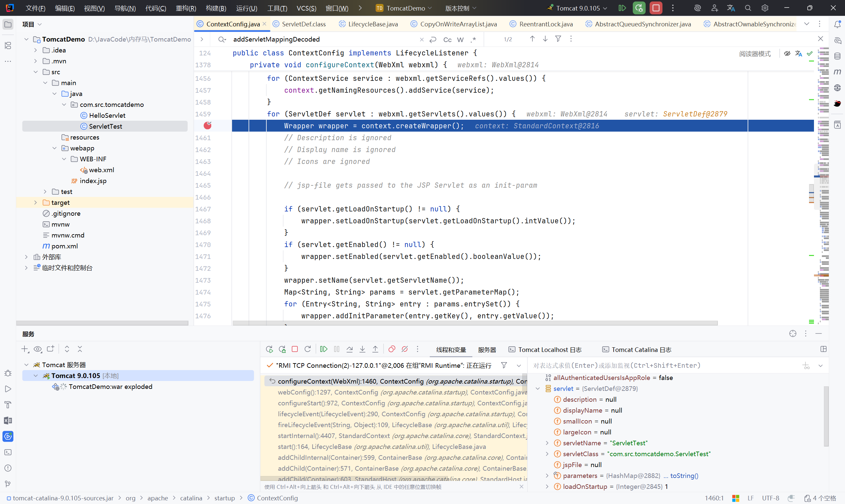Switch to ServletDef.class editor tab

point(303,24)
